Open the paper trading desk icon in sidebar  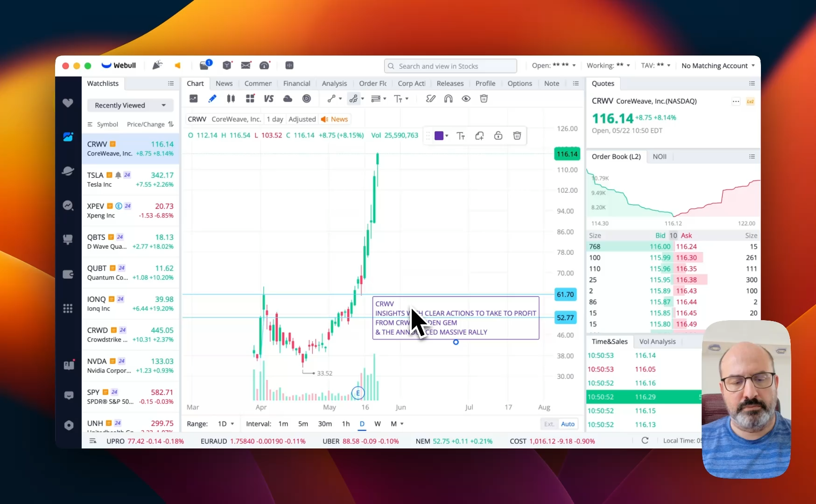pyautogui.click(x=68, y=239)
